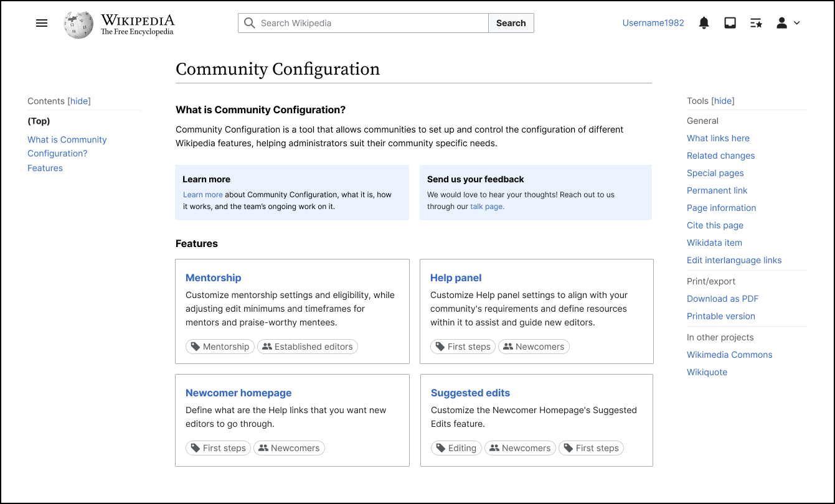Click the Mentorship tag chip
The image size is (835, 504).
pos(220,347)
